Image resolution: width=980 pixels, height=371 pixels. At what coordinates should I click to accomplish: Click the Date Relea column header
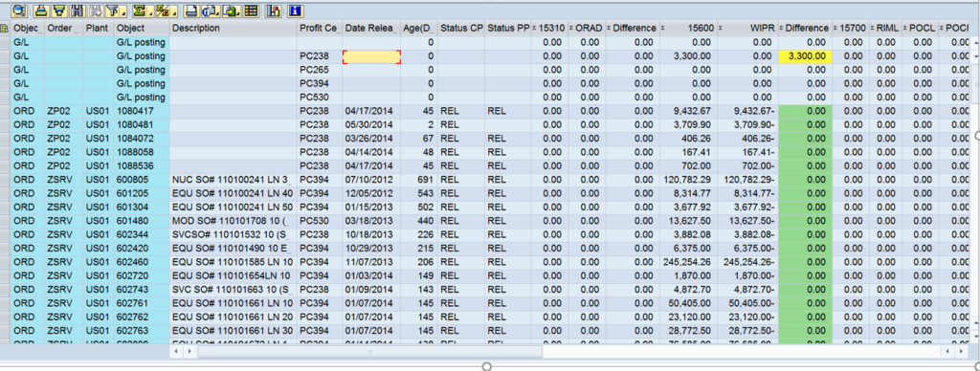point(370,28)
